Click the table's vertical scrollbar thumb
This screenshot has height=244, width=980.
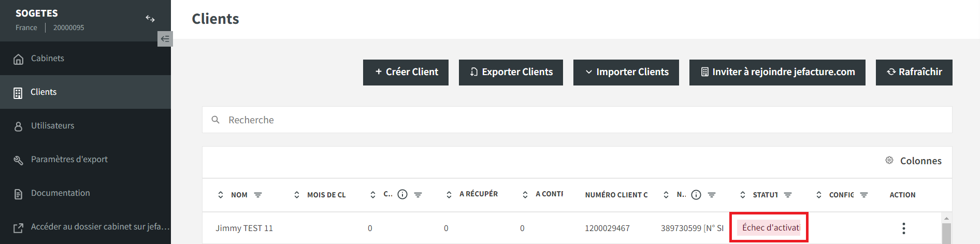coord(946,234)
